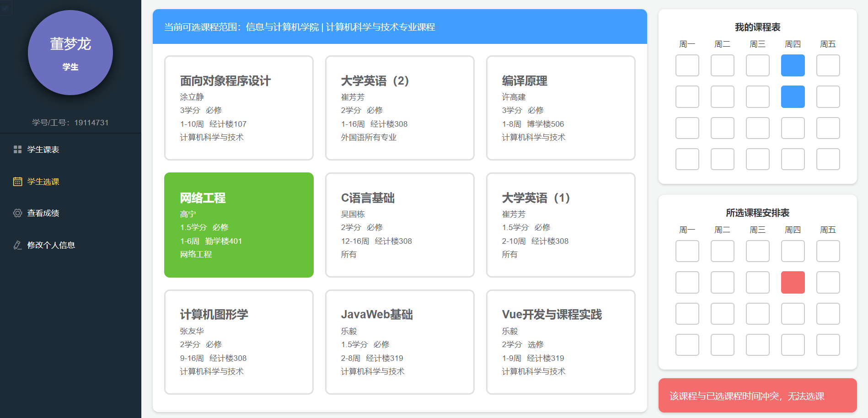Choose the 大学英语（1）course card
This screenshot has height=418, width=868.
[561, 225]
